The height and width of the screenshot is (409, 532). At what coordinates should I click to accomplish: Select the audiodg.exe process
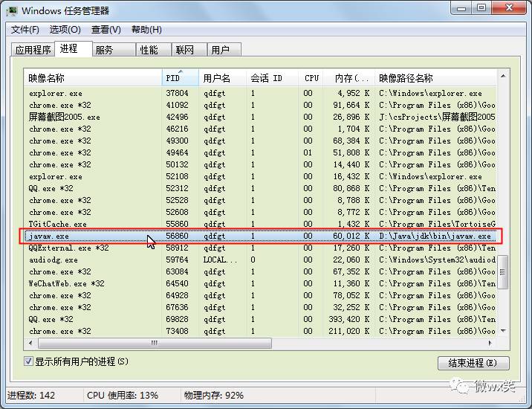pyautogui.click(x=260, y=260)
